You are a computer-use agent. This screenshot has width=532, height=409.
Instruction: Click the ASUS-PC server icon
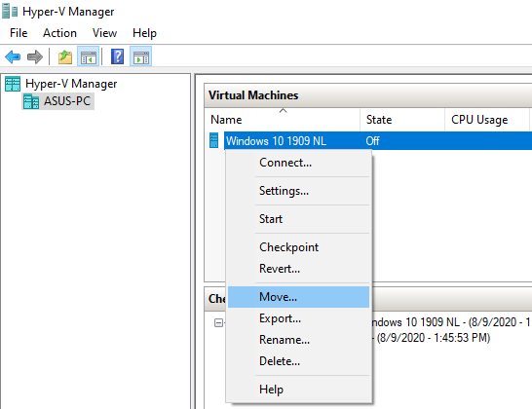31,101
